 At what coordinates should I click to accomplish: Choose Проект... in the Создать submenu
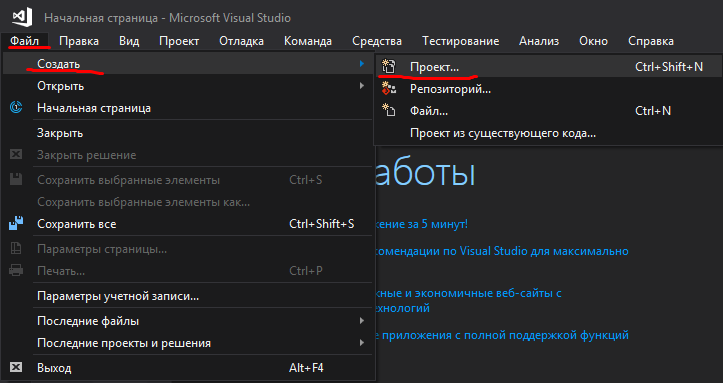548,67
